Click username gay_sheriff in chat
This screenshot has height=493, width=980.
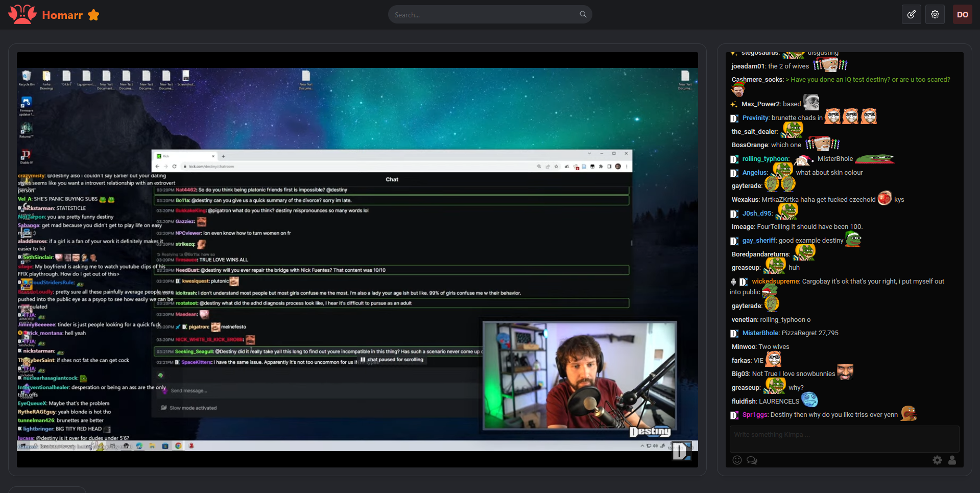(x=759, y=241)
